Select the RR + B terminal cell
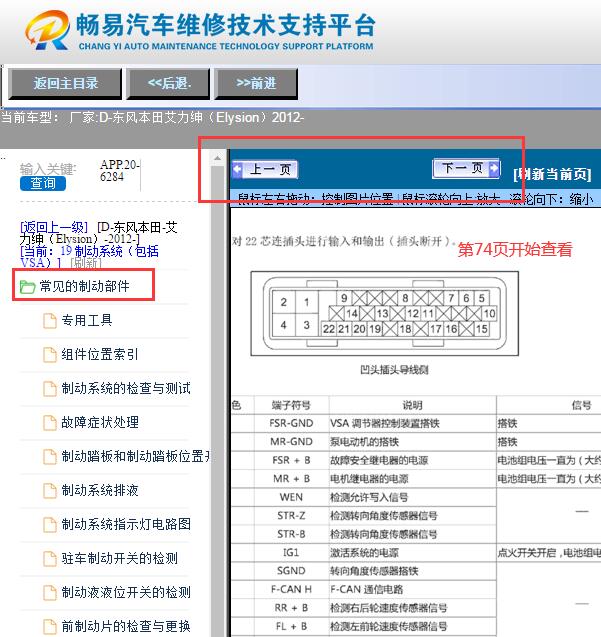This screenshot has width=601, height=637. click(291, 608)
